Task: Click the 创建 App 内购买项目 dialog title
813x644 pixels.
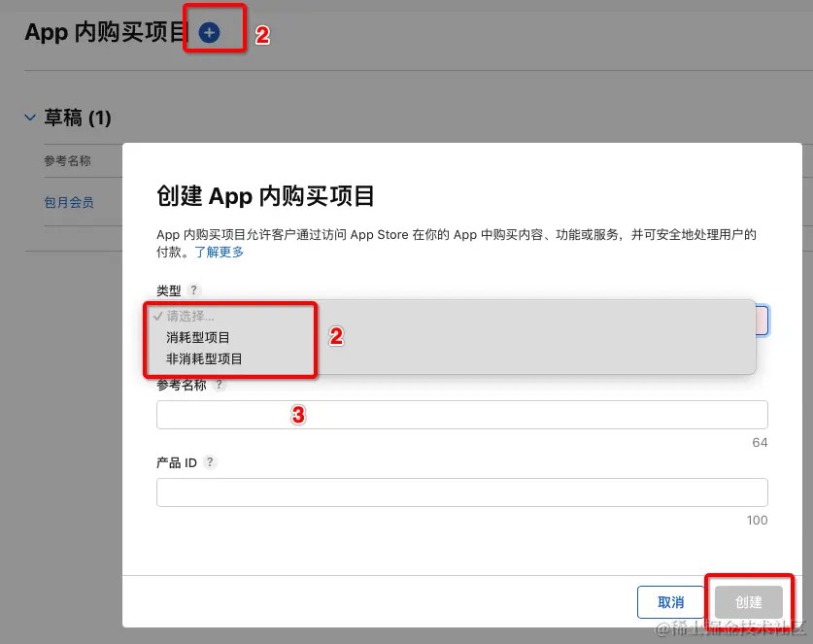Action: click(265, 196)
